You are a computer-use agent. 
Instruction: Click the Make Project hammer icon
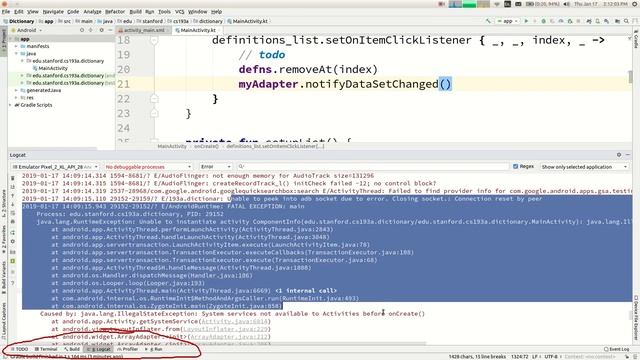tap(488, 21)
